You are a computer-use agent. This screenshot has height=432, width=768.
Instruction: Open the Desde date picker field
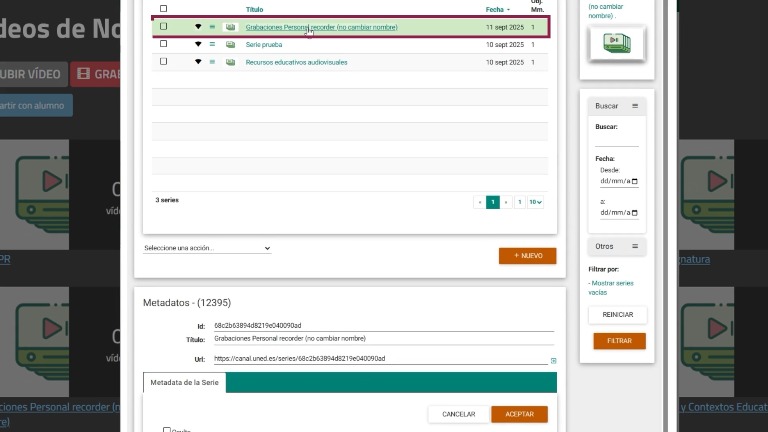point(619,181)
